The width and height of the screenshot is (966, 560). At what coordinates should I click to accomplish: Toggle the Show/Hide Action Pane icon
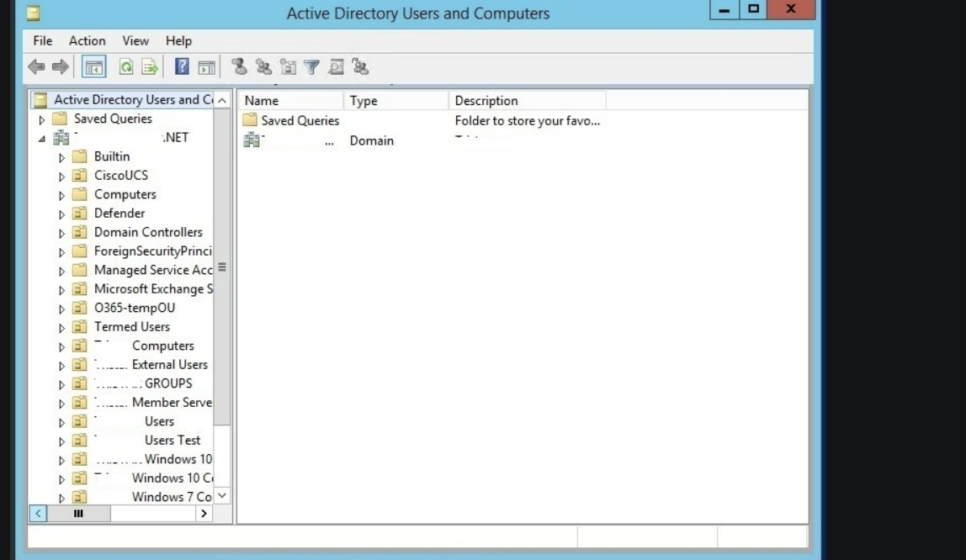tap(206, 67)
